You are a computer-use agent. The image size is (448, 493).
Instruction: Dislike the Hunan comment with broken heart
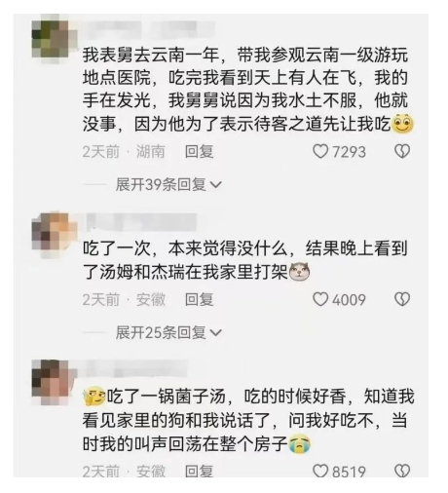coord(402,152)
